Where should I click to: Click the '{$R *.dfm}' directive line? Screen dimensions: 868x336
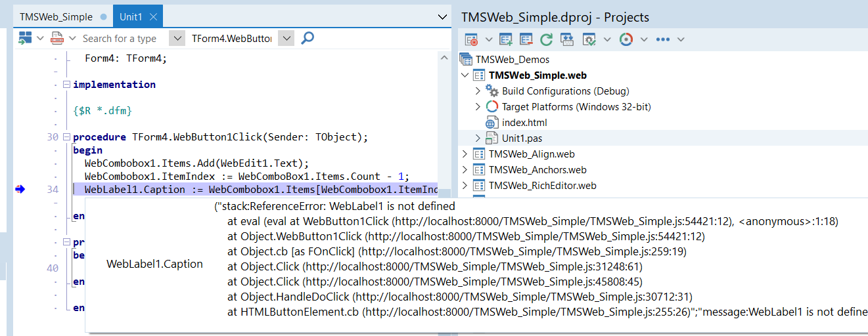point(103,111)
